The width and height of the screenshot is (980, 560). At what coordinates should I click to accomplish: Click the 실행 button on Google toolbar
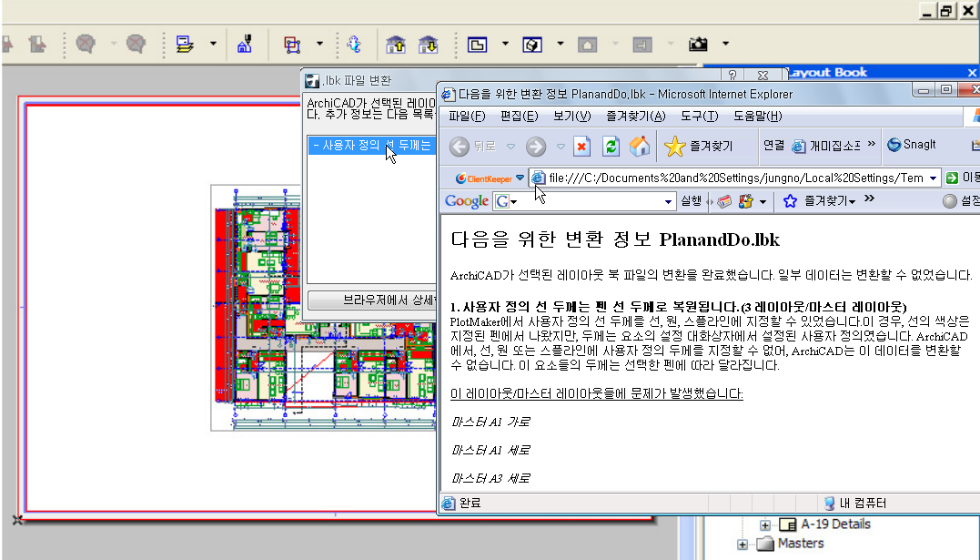coord(691,200)
